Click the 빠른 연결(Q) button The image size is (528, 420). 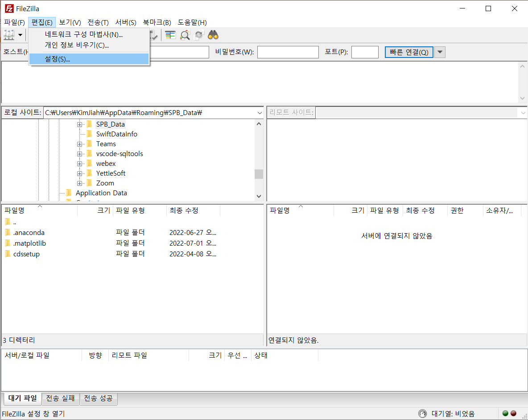pyautogui.click(x=409, y=52)
